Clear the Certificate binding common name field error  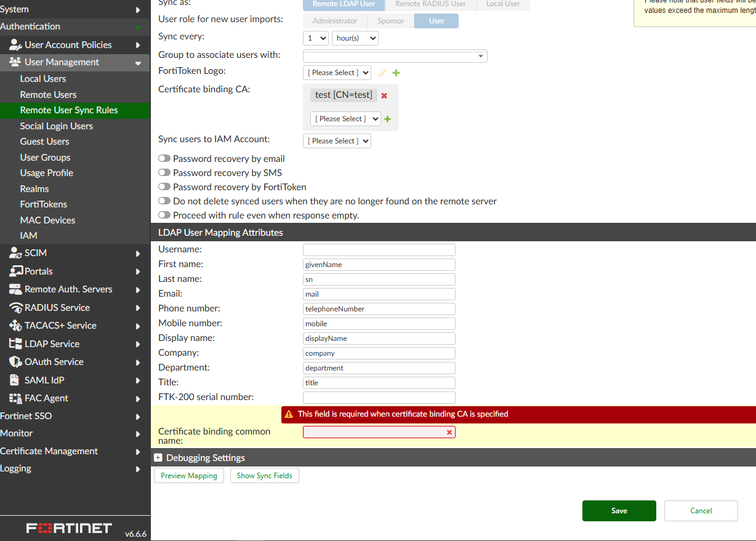coord(449,433)
